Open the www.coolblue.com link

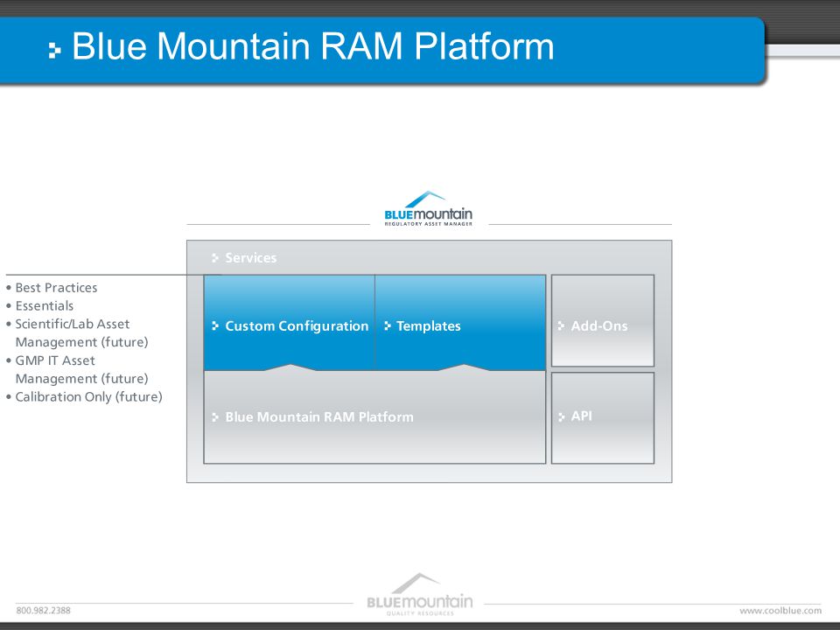tap(780, 610)
